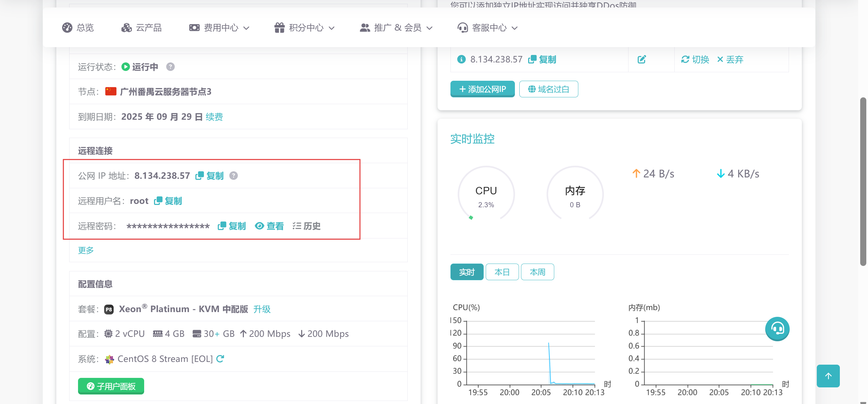Click the help icon beside 运行中 status
The width and height of the screenshot is (868, 404).
(x=170, y=67)
